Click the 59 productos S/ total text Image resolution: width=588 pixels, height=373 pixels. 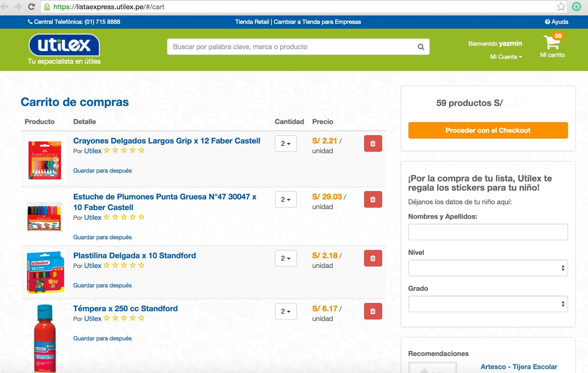pos(469,103)
